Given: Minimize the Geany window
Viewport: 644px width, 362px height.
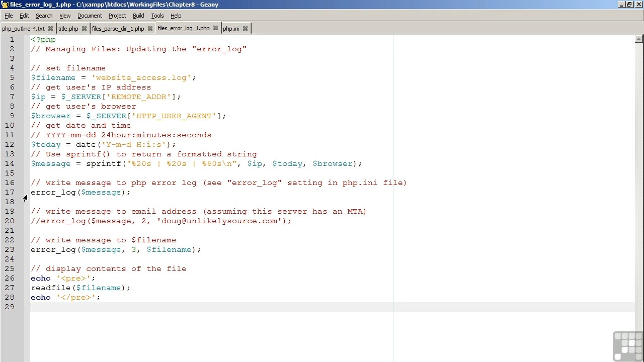Looking at the screenshot, I should 621,5.
